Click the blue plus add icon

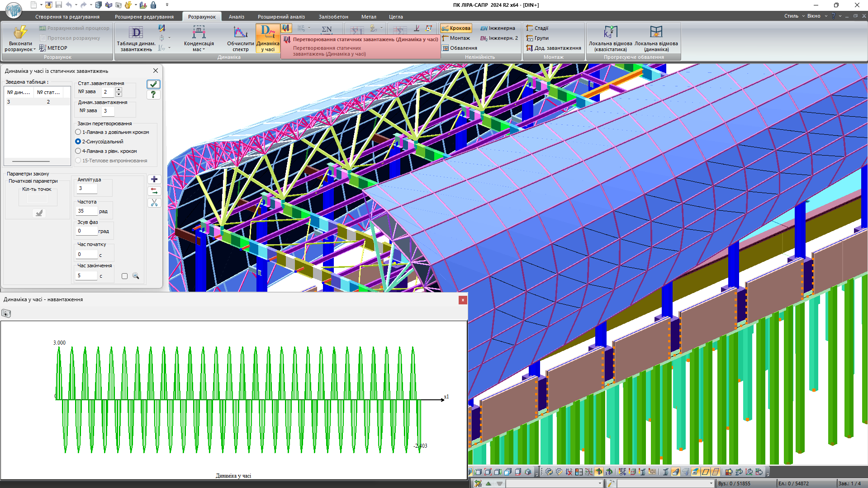(154, 180)
